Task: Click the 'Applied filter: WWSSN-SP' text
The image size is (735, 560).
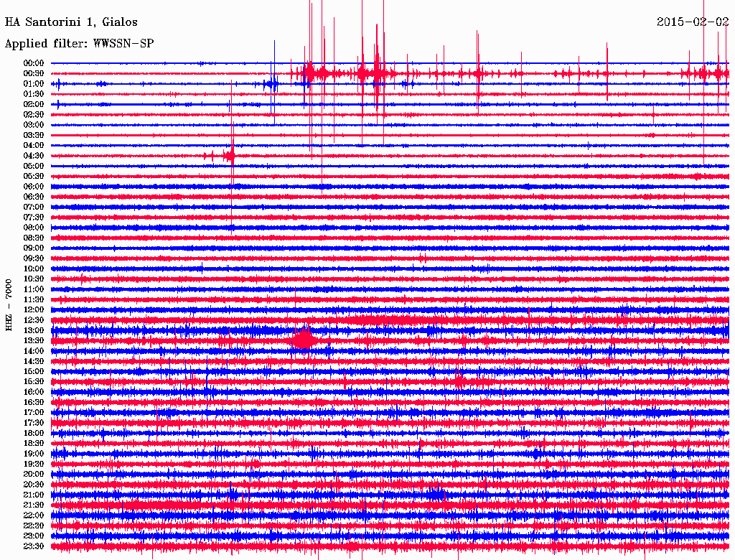Action: 79,44
